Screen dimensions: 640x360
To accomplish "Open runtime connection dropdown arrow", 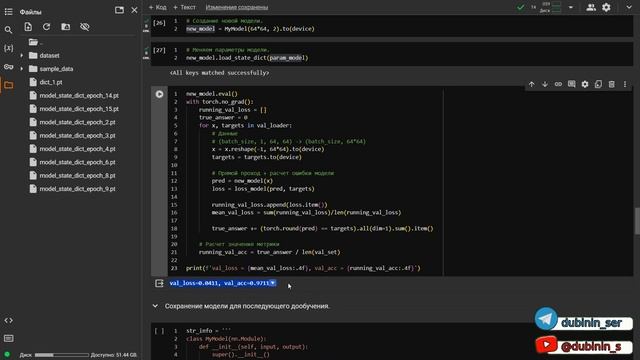I will 571,7.
